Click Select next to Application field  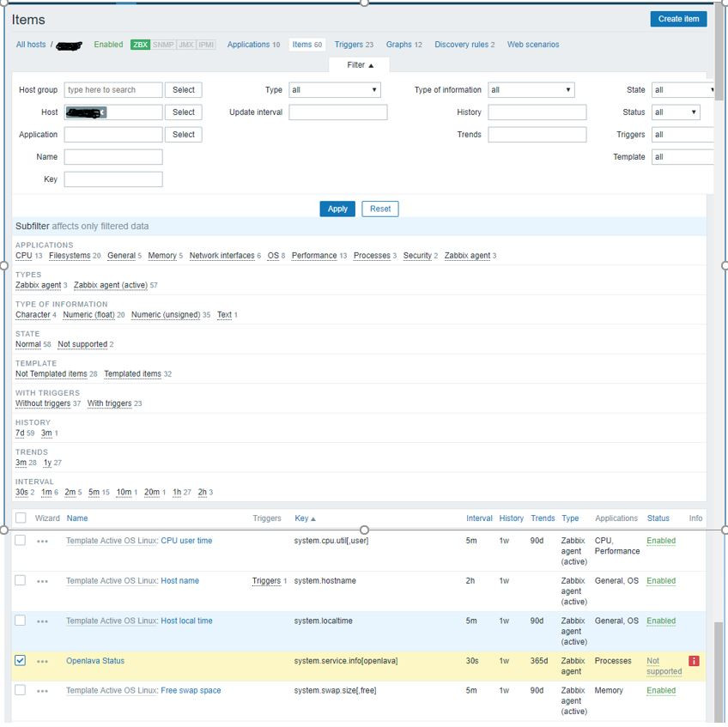point(184,134)
